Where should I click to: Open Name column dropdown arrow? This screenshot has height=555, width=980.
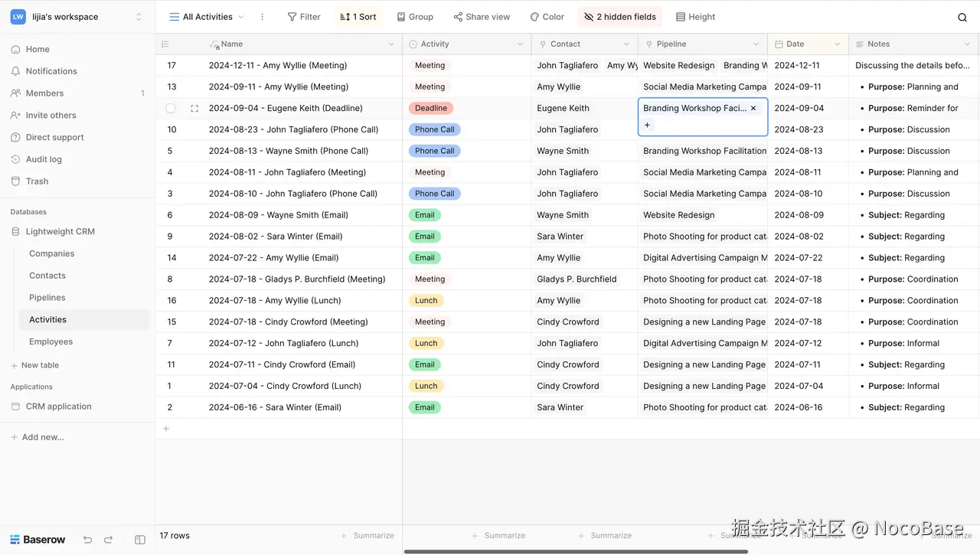(392, 44)
